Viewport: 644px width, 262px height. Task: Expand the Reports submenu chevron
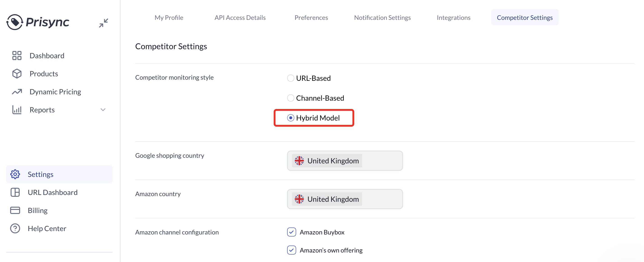(103, 110)
